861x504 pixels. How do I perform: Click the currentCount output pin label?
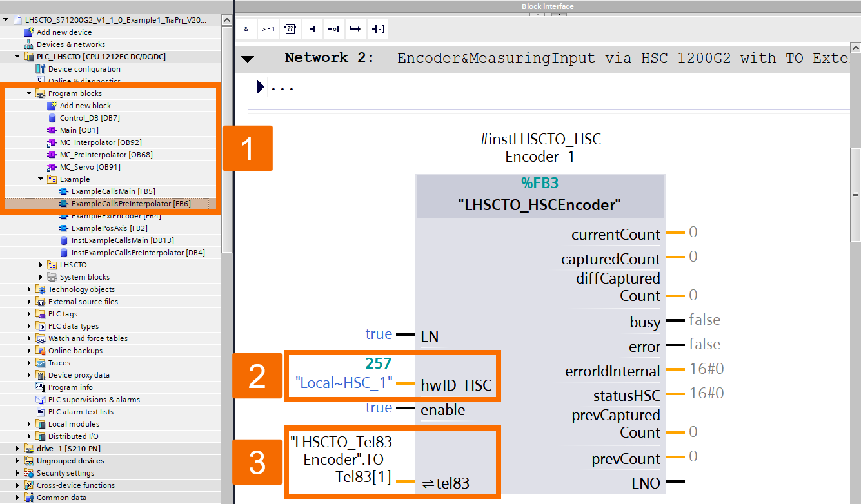[616, 235]
